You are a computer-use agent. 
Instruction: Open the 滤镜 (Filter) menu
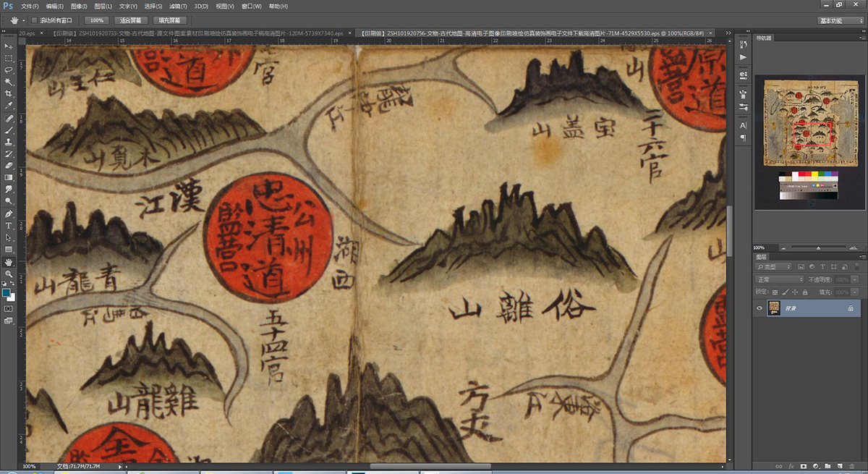[x=177, y=7]
